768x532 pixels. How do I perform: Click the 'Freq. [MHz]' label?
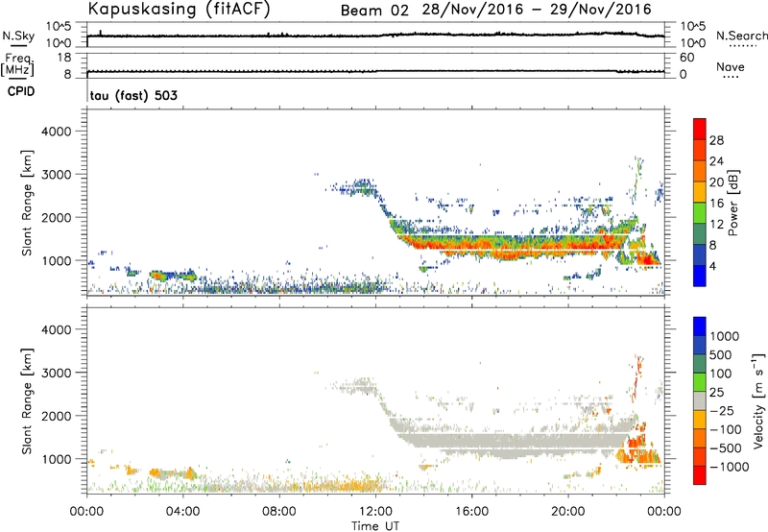(18, 64)
